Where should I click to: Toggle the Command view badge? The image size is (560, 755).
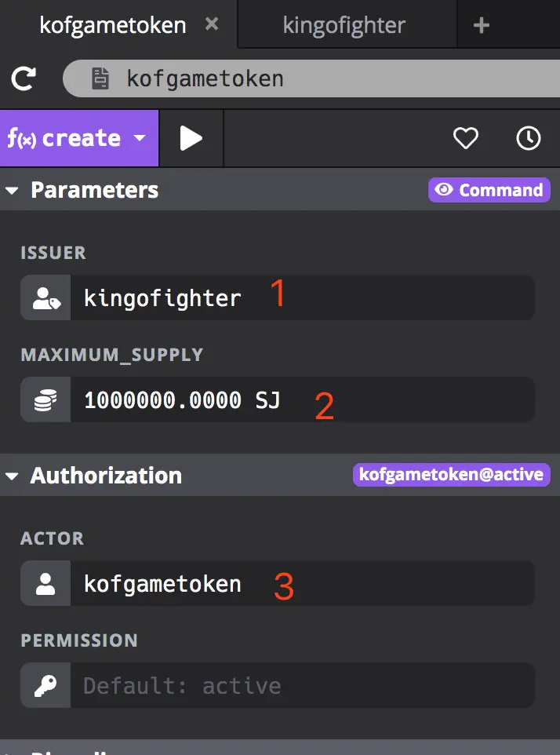pos(489,190)
